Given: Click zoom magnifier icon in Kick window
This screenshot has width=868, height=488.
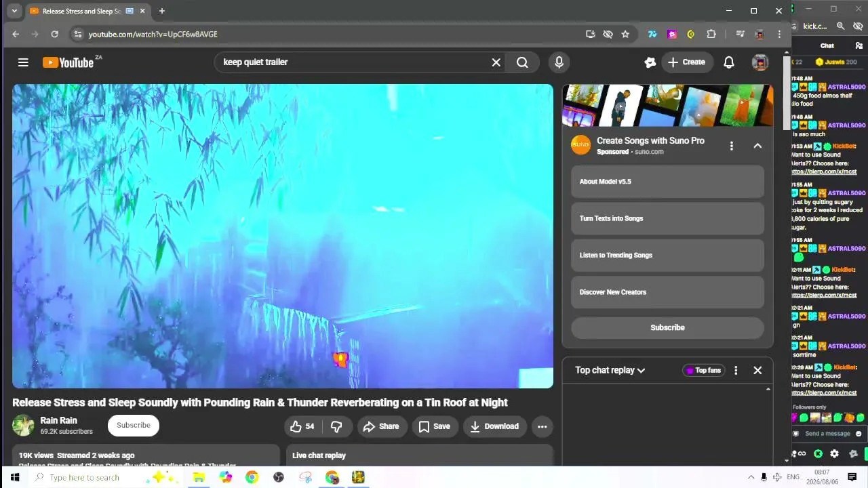Looking at the screenshot, I should click(x=840, y=26).
